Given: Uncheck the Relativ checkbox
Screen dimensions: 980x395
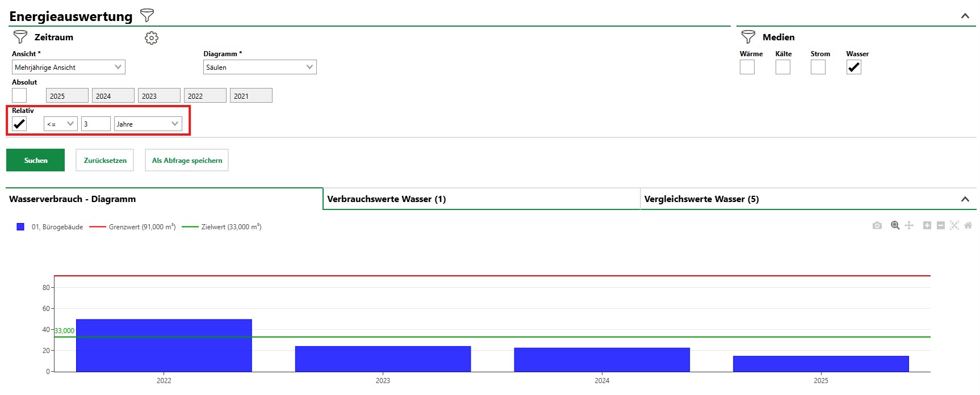Looking at the screenshot, I should pos(19,124).
